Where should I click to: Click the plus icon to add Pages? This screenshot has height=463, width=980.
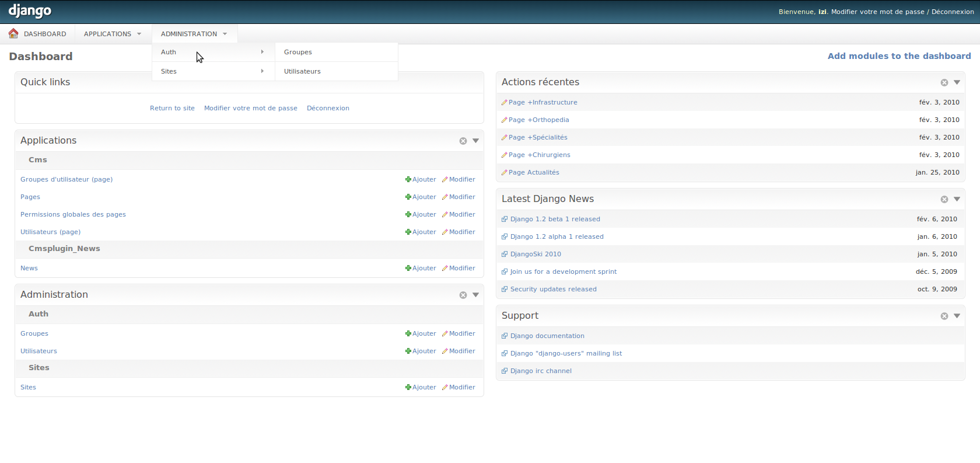408,197
